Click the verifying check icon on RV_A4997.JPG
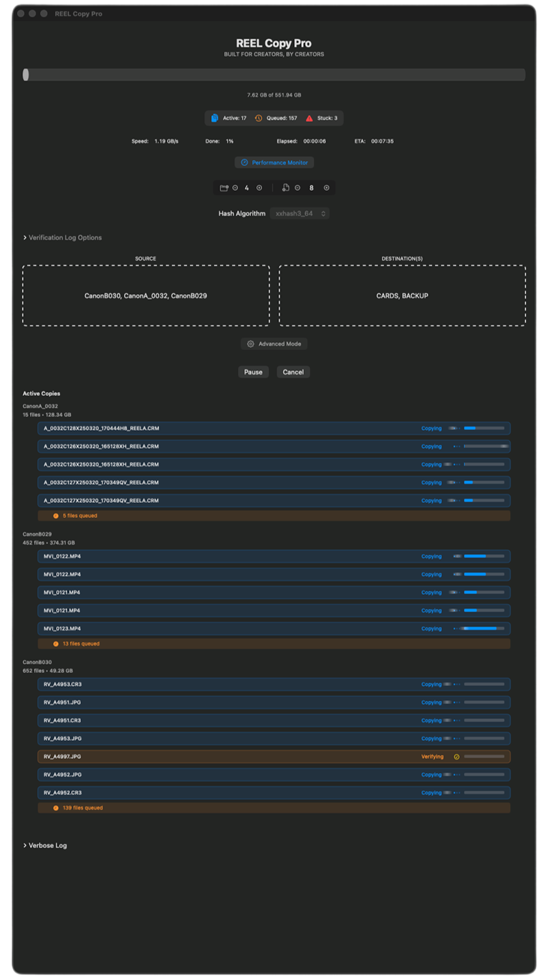This screenshot has height=980, width=543. pyautogui.click(x=456, y=757)
